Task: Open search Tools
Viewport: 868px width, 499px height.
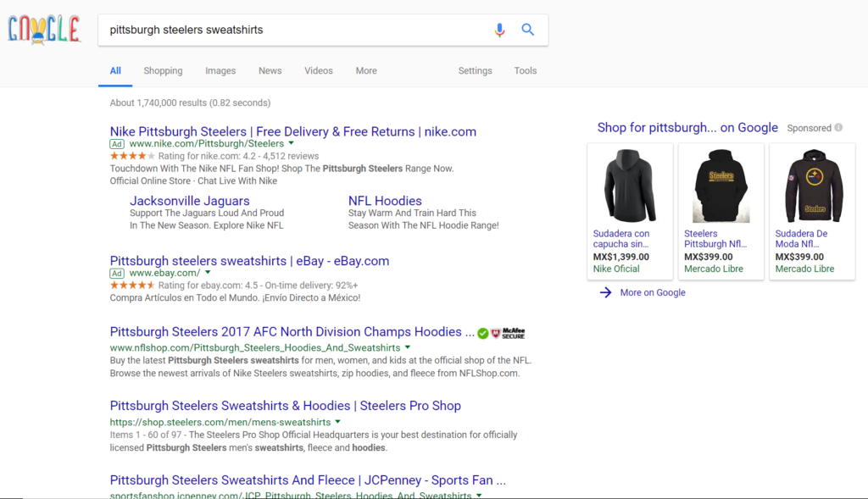Action: click(526, 71)
